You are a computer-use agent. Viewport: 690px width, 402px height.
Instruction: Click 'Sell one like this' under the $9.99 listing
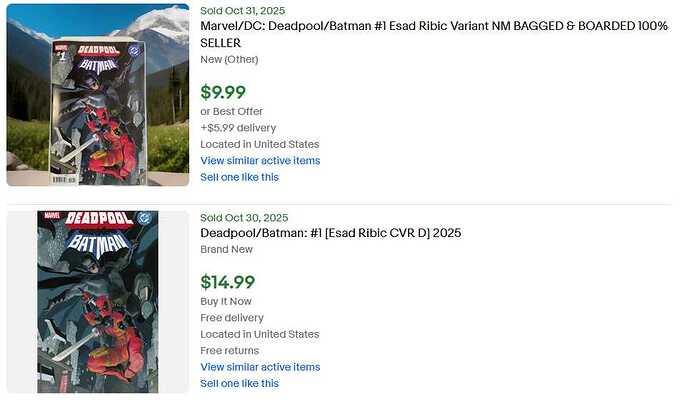(239, 177)
